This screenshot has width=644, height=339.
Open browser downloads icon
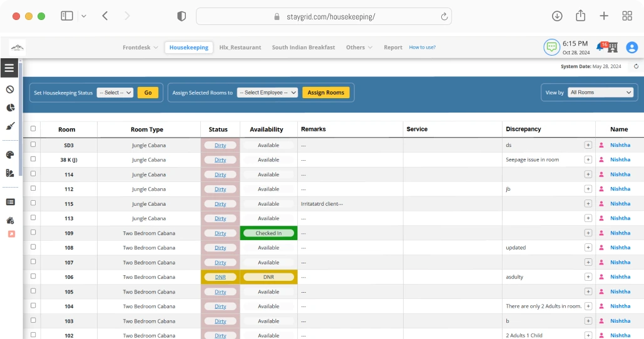[x=557, y=16]
